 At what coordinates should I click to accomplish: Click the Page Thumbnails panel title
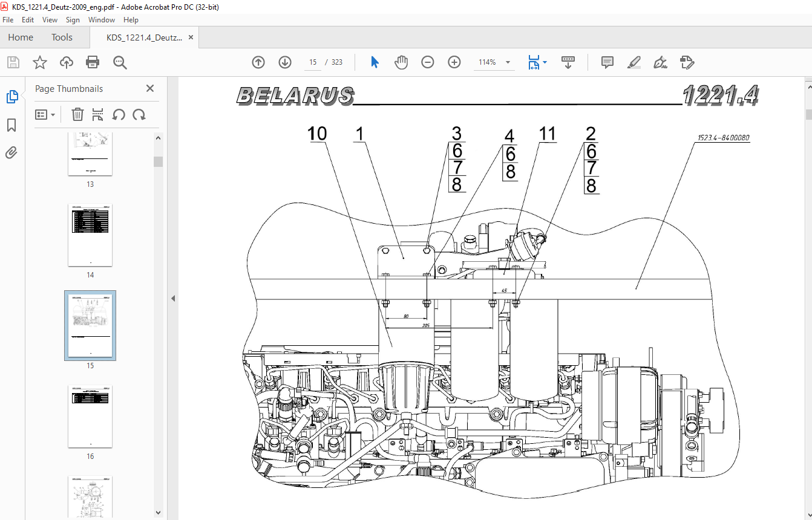pyautogui.click(x=69, y=88)
